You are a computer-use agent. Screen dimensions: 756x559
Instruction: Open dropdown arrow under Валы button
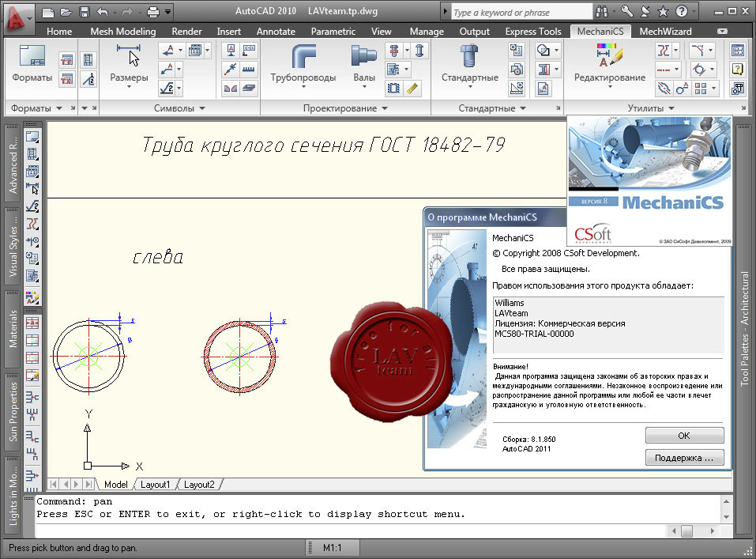tap(364, 87)
